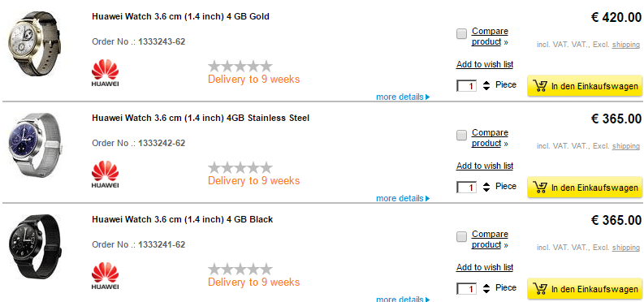Viewport: 644px width, 302px height.
Task: Tick Compare product checkbox for the Black watch
Action: 461,236
